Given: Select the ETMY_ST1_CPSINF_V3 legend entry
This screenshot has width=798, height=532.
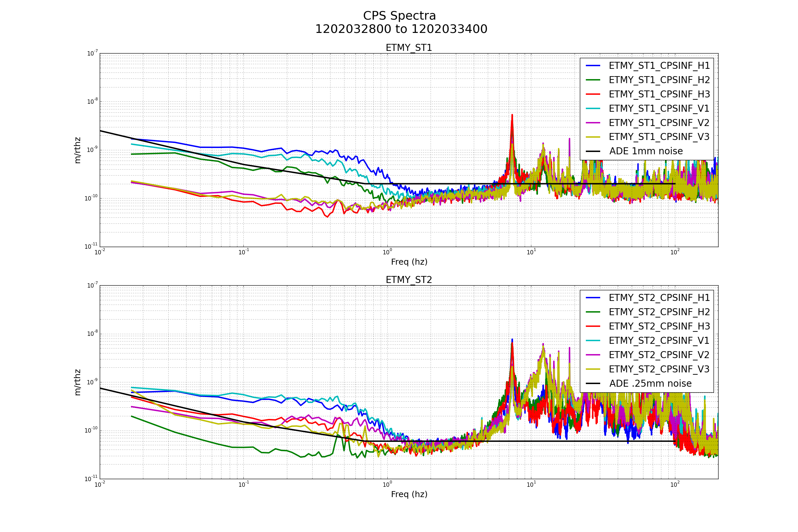Looking at the screenshot, I should (x=659, y=137).
